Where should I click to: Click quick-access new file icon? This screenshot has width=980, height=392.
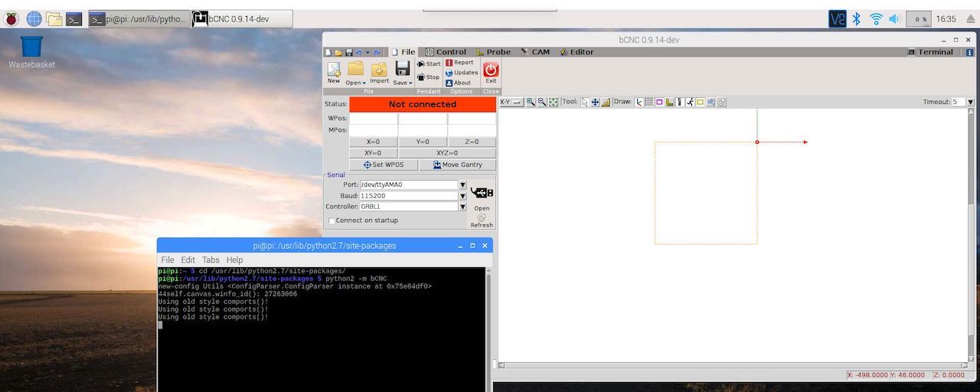point(328,52)
